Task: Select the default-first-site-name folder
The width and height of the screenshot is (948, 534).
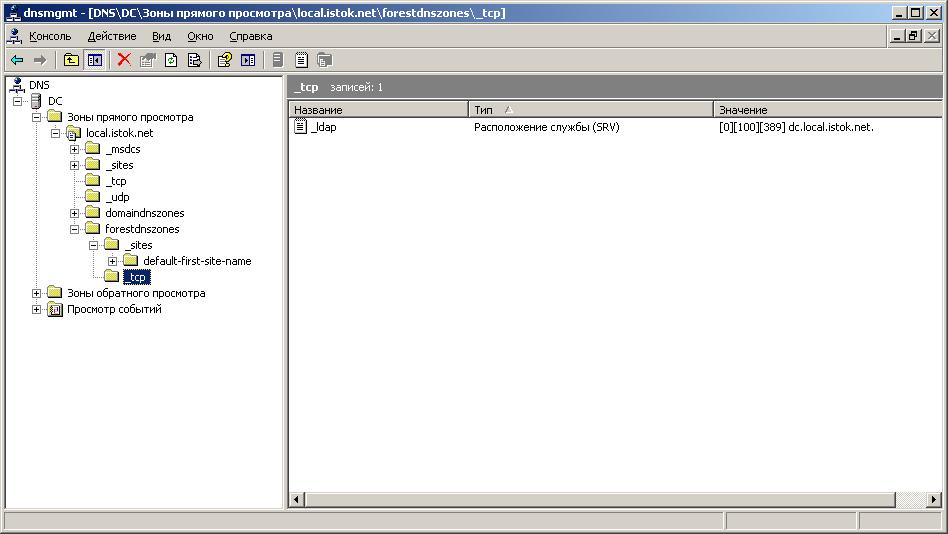Action: point(197,261)
